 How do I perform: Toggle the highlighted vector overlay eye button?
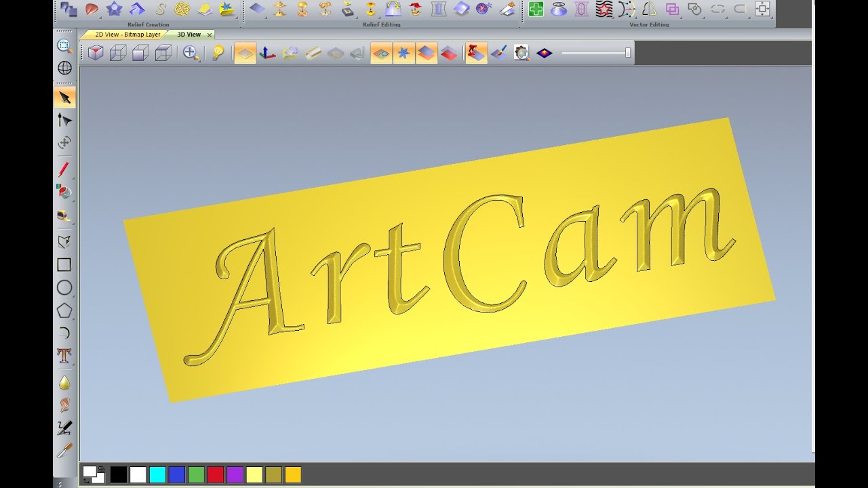[382, 53]
